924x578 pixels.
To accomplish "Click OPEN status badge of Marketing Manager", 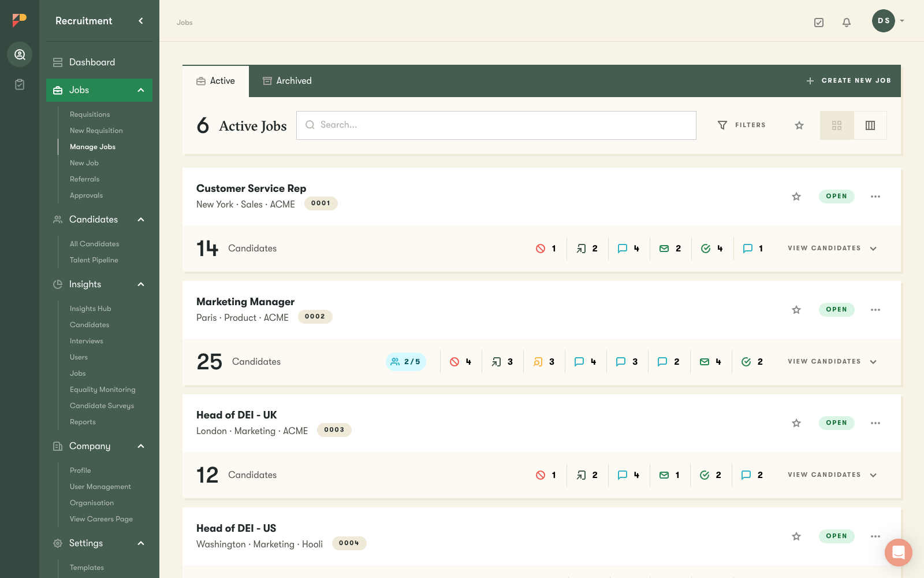I will [x=836, y=310].
